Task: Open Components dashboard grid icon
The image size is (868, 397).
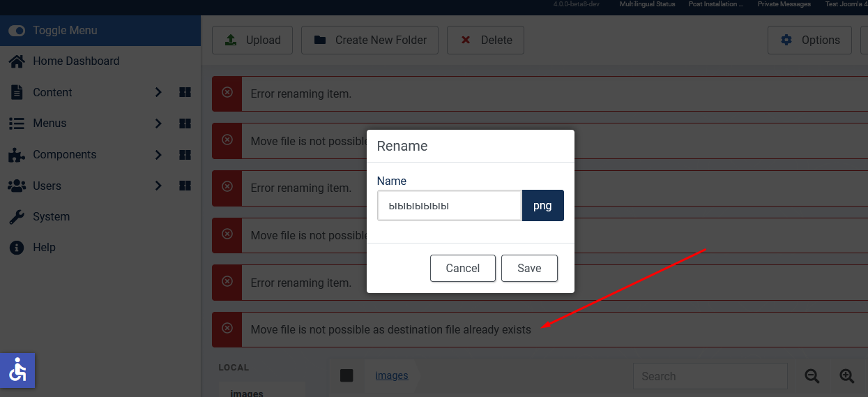Action: pos(185,154)
